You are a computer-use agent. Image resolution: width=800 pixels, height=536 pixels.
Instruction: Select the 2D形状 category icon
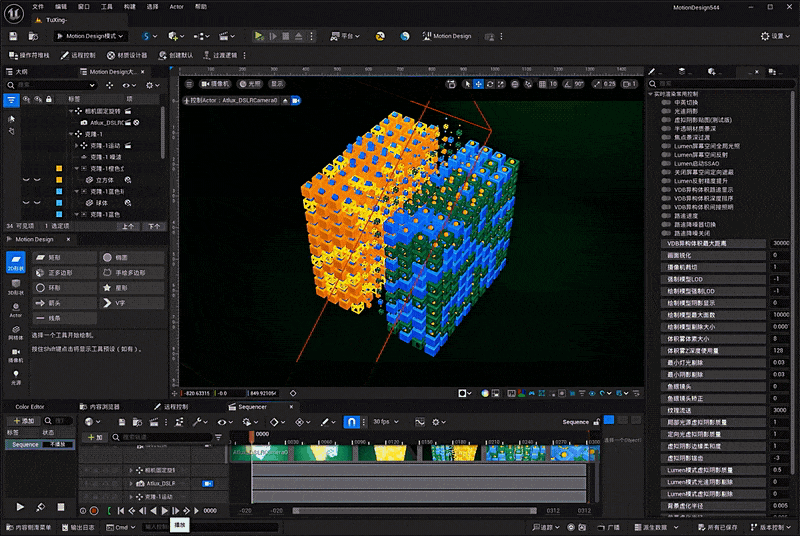click(16, 262)
